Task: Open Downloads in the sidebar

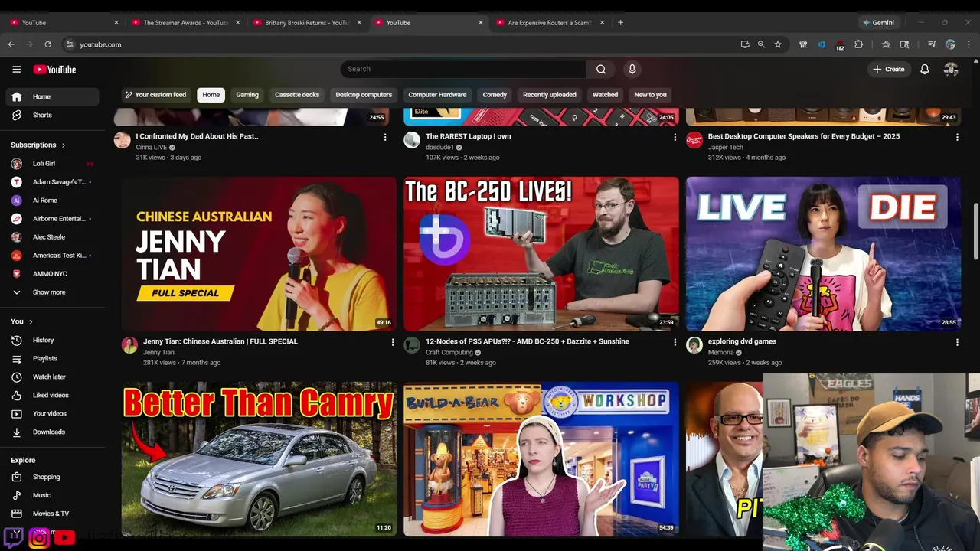Action: [52, 432]
